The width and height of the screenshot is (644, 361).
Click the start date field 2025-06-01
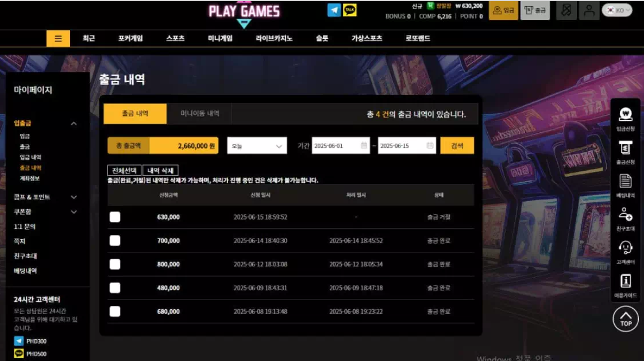(341, 145)
